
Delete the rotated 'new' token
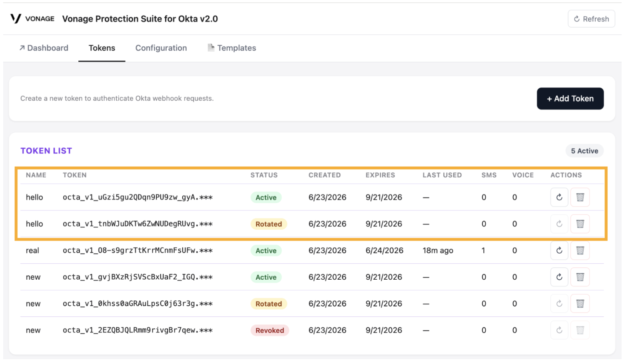(580, 304)
